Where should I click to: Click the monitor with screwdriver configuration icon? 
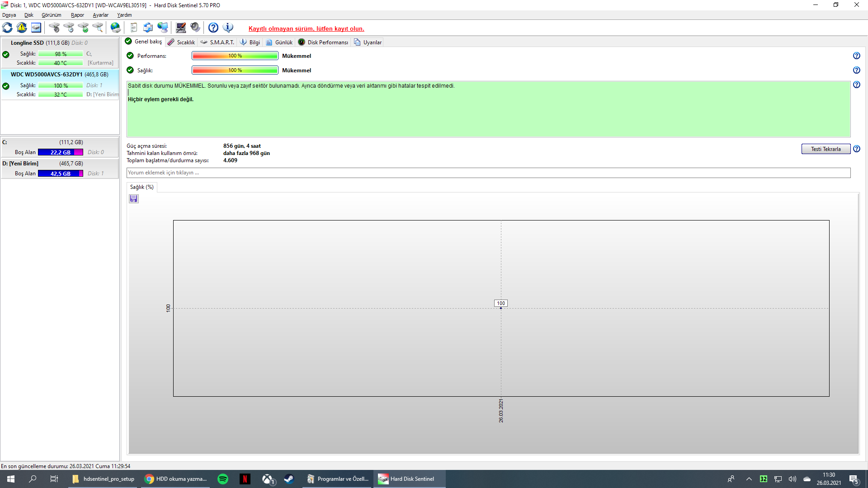[181, 28]
